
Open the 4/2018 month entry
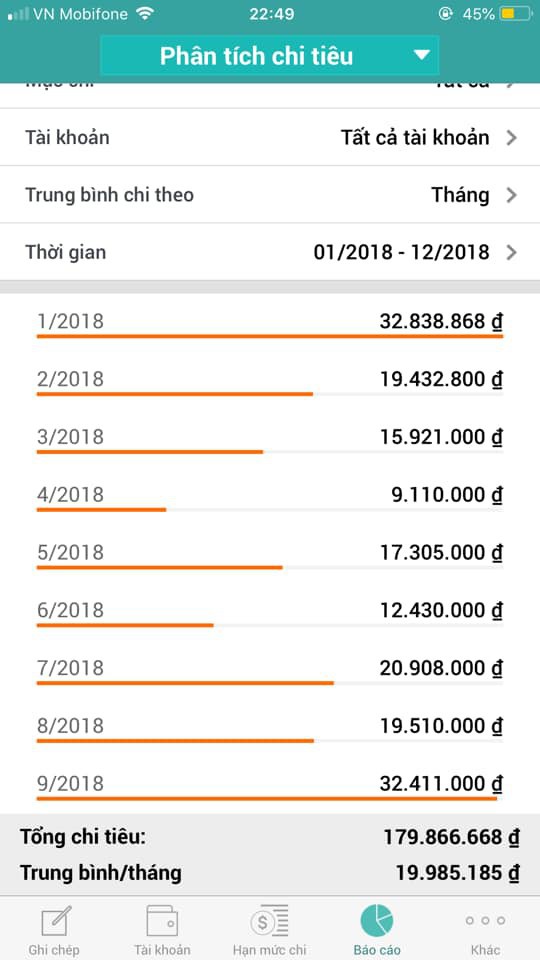coord(270,495)
